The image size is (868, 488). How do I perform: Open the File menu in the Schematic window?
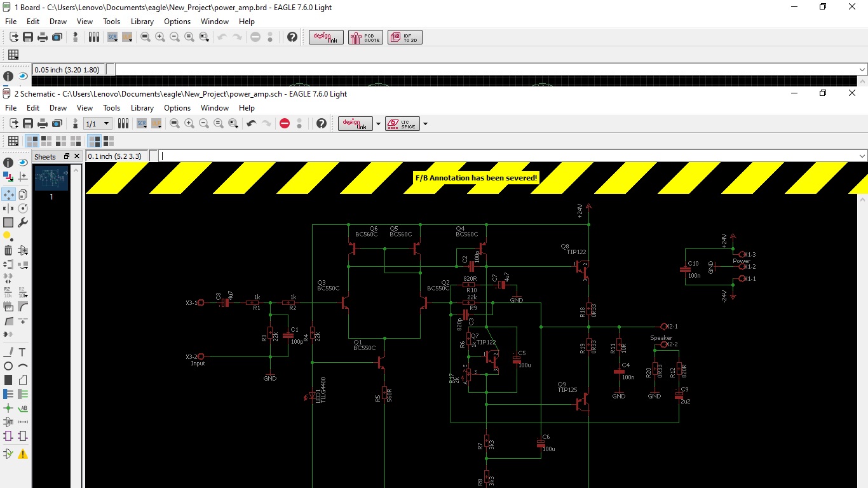coord(11,107)
